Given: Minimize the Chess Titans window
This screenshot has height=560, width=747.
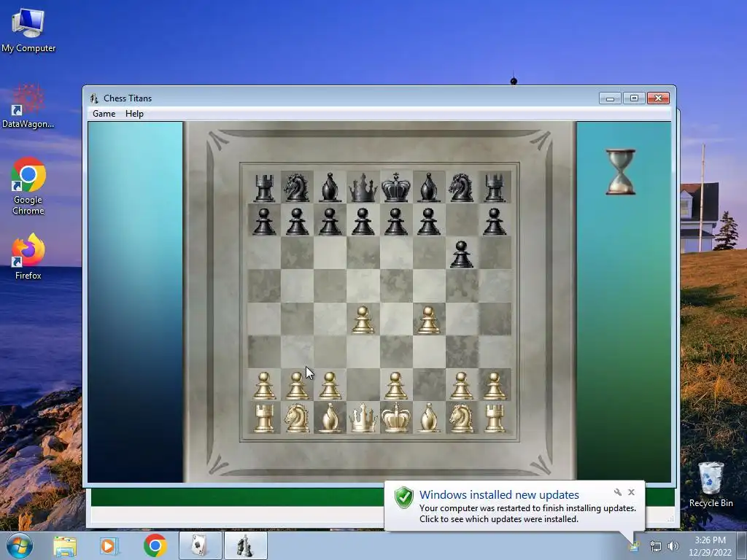Looking at the screenshot, I should click(610, 98).
